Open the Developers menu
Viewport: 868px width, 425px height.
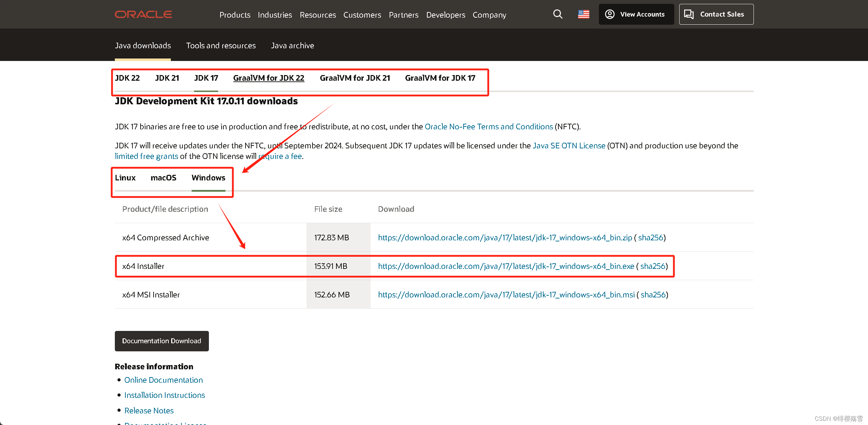click(x=446, y=15)
